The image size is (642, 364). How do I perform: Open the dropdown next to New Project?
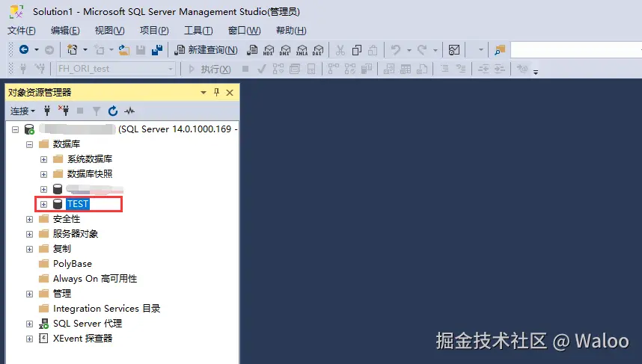click(x=85, y=50)
